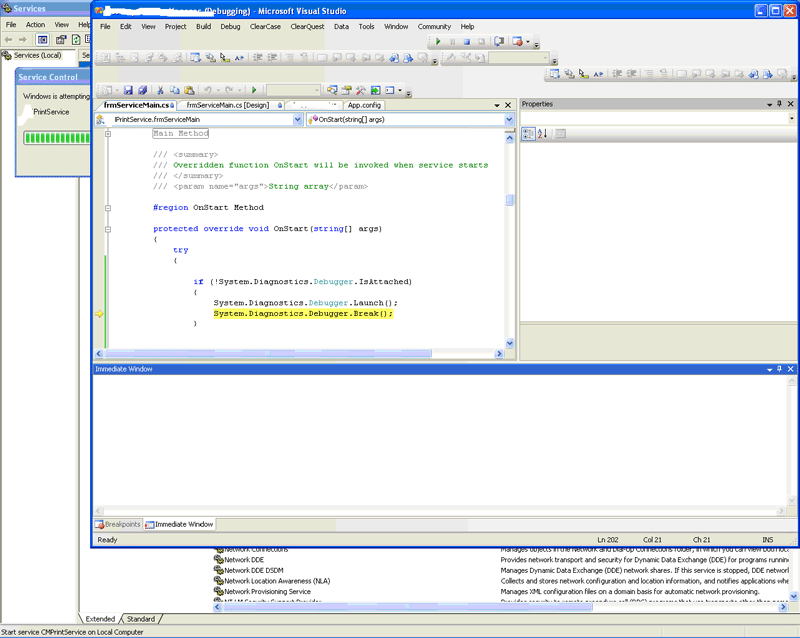The image size is (800, 638).
Task: Switch to frmServiceMain.cs [Design] tab
Action: pos(227,104)
